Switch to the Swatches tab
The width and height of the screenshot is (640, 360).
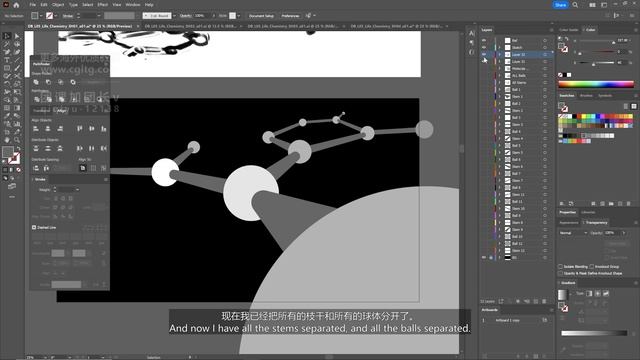coord(567,96)
